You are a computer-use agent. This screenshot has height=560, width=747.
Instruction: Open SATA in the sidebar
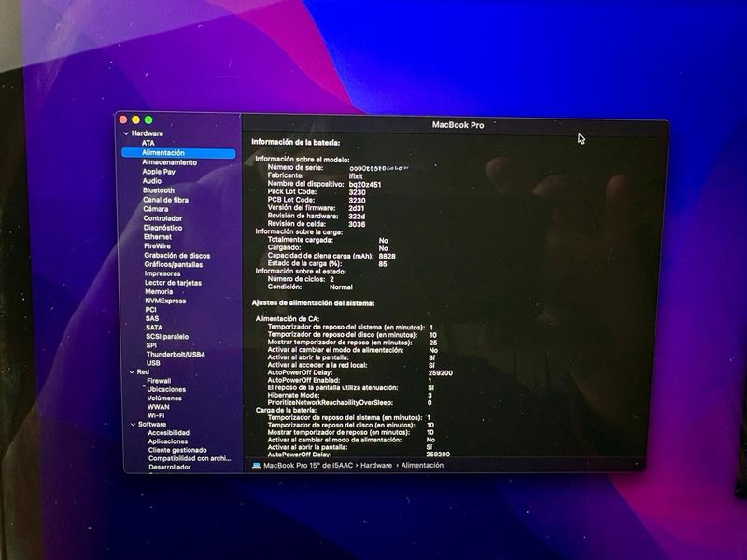(154, 328)
